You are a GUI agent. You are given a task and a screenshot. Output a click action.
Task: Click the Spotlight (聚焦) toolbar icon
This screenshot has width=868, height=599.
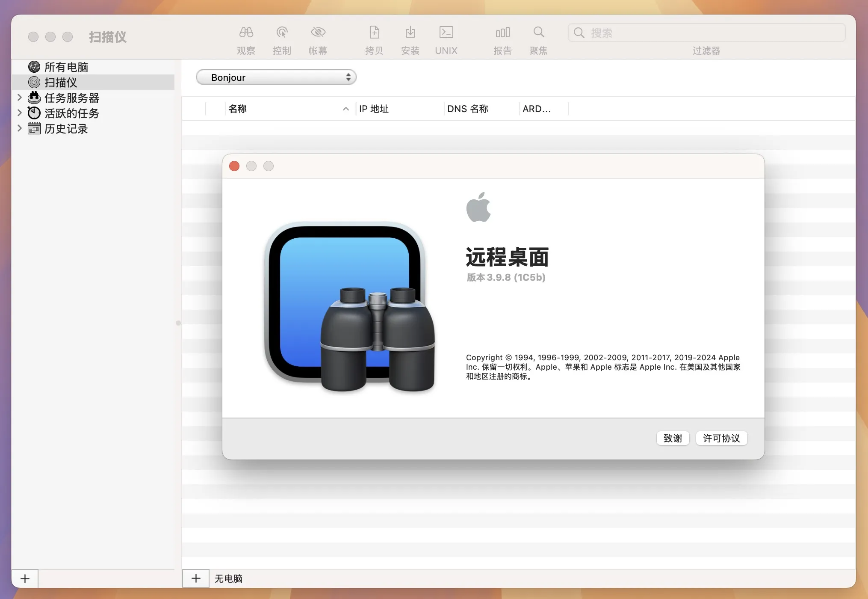[x=538, y=32]
